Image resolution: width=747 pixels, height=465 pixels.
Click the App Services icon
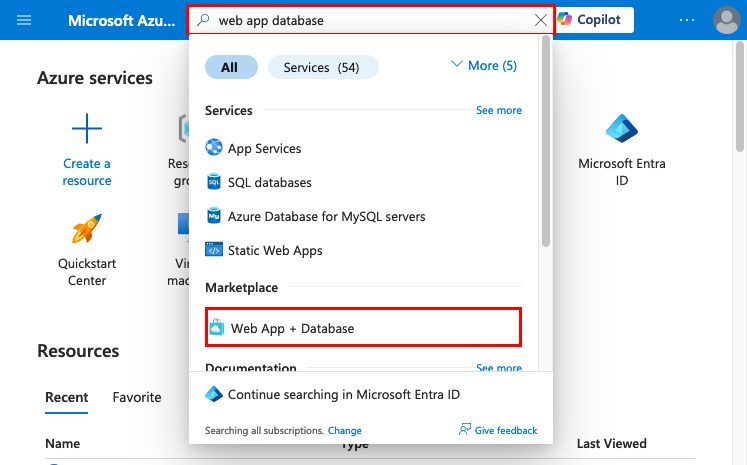[x=214, y=147]
